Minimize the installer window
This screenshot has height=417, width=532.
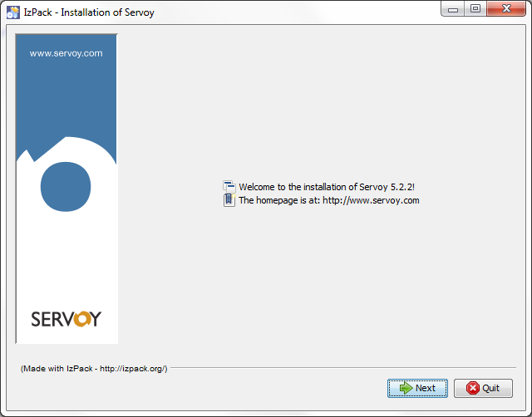point(453,9)
